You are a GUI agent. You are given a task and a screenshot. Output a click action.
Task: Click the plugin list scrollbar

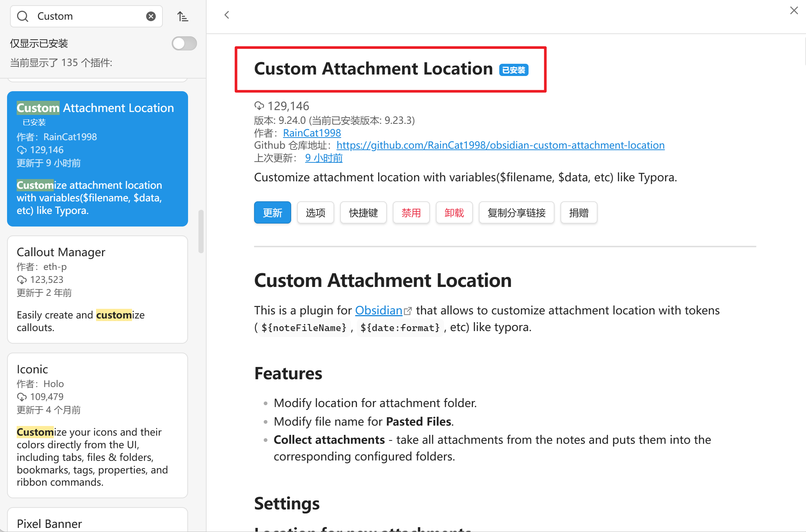(x=201, y=232)
